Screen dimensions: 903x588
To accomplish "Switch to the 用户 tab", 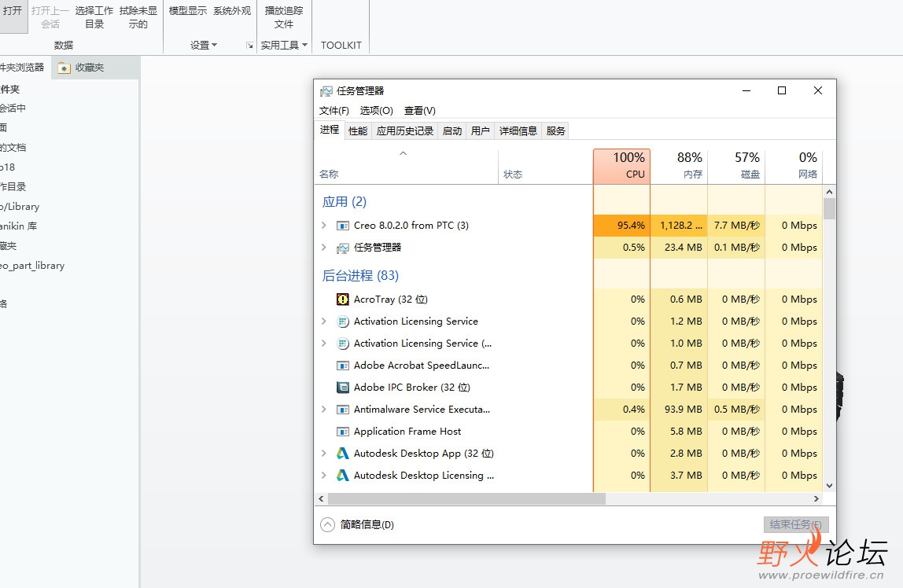I will [481, 131].
